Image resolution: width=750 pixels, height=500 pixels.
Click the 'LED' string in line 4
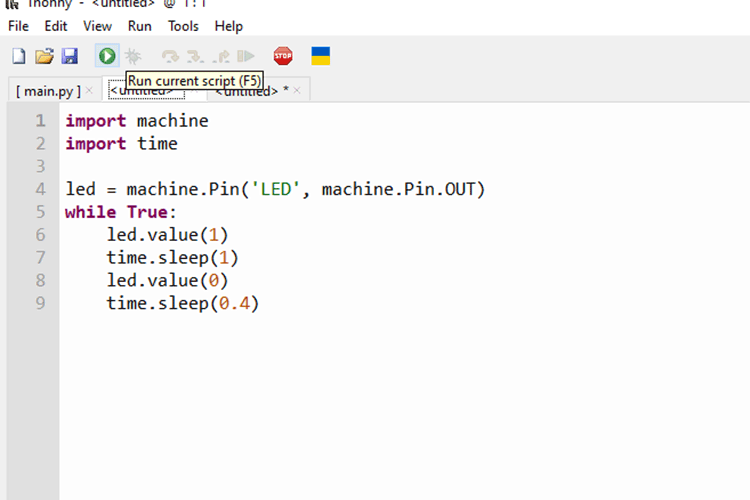coord(276,189)
